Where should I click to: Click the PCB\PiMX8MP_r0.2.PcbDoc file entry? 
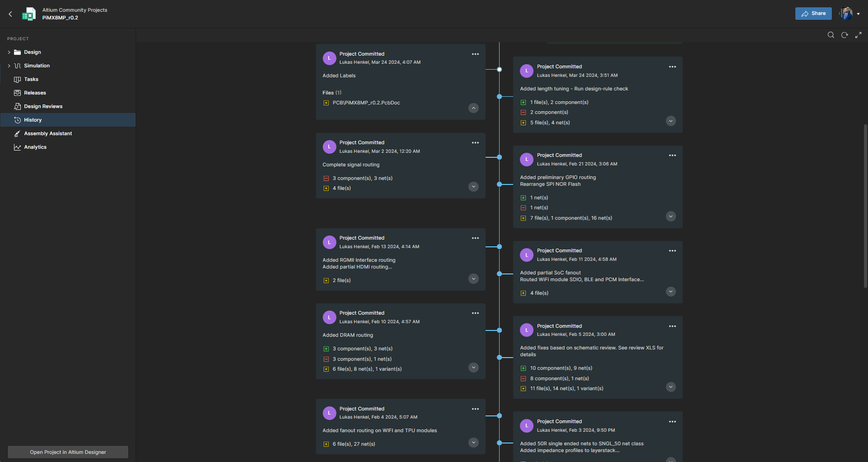pos(366,103)
